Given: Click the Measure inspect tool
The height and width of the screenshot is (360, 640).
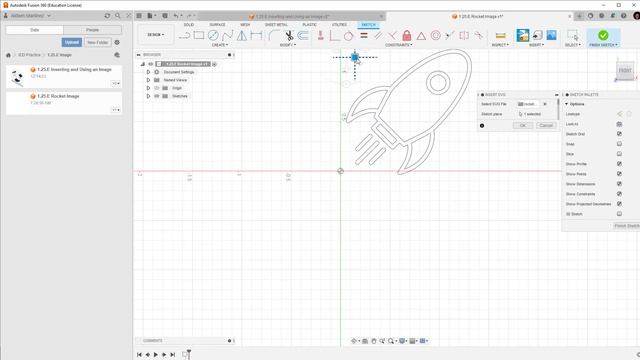Looking at the screenshot, I should 500,36.
